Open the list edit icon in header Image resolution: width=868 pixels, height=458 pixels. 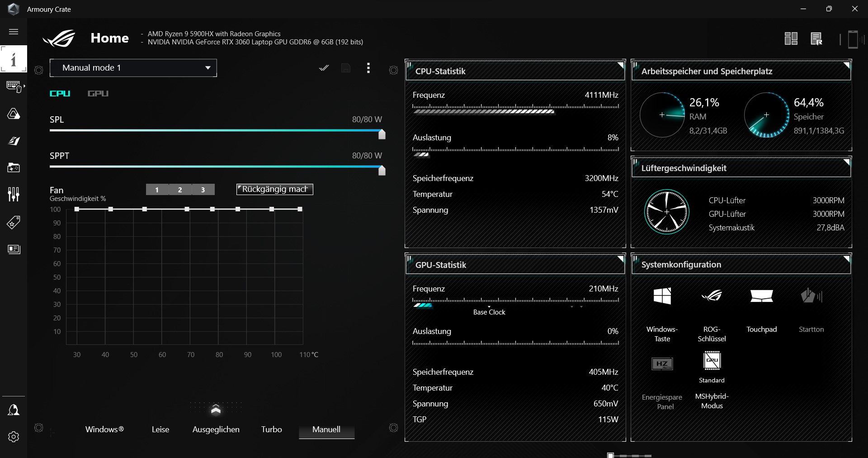pyautogui.click(x=816, y=38)
